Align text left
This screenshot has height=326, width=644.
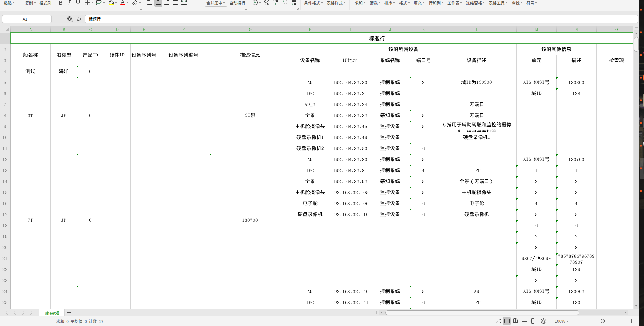point(150,3)
